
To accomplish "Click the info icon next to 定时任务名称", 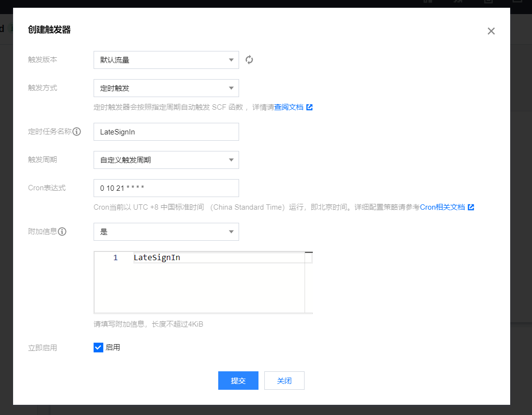I will (76, 131).
